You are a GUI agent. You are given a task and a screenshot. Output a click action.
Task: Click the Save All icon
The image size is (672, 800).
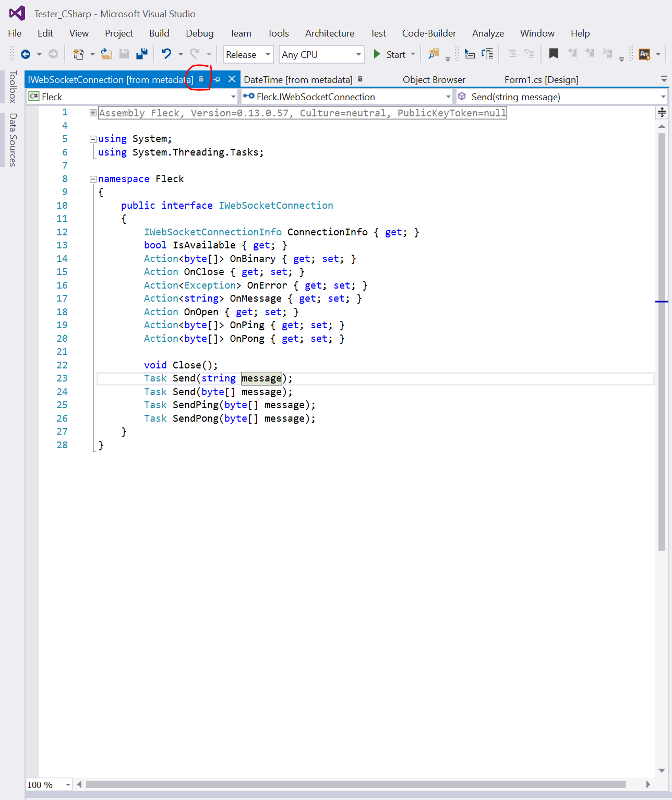pos(141,54)
